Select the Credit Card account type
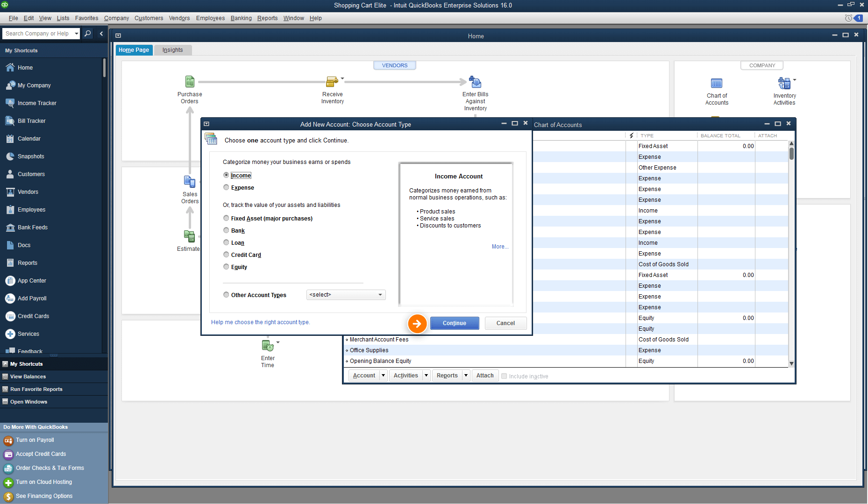Image resolution: width=868 pixels, height=504 pixels. click(226, 255)
